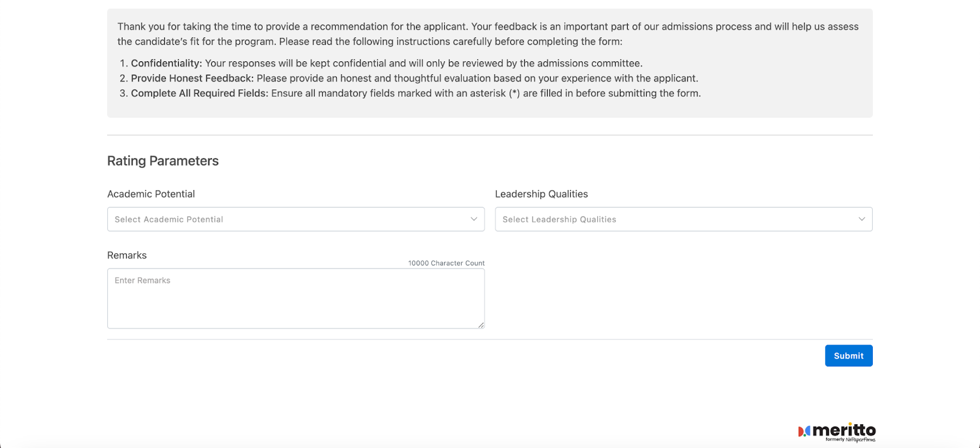The image size is (980, 448).
Task: Click the Leadership Qualities field label
Action: pyautogui.click(x=541, y=194)
